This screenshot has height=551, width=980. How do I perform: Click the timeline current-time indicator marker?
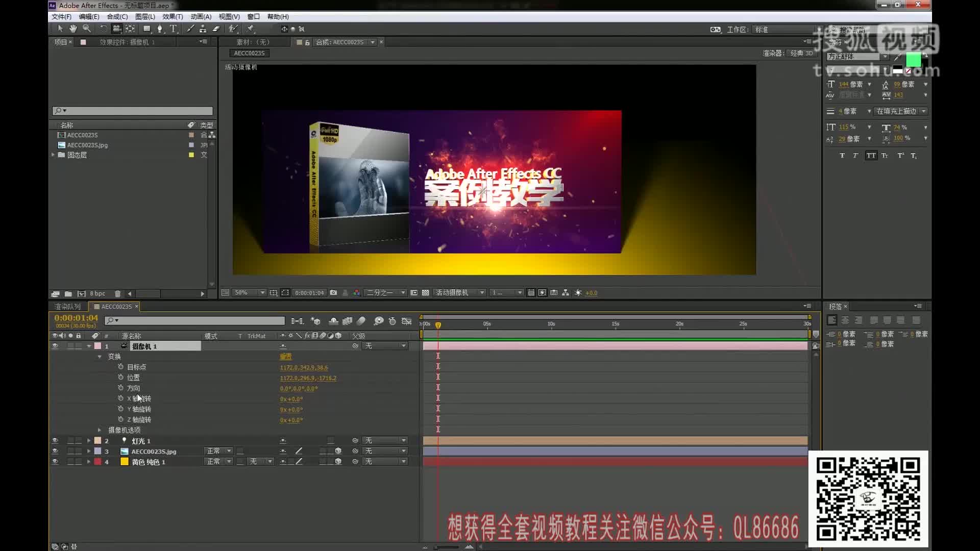(438, 325)
